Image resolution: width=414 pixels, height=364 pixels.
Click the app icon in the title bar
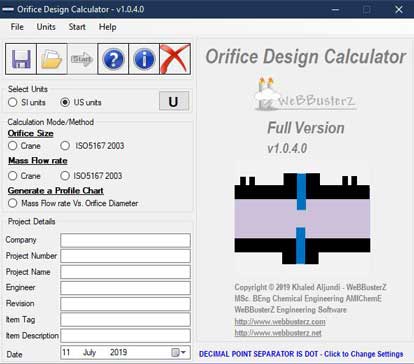[x=8, y=9]
